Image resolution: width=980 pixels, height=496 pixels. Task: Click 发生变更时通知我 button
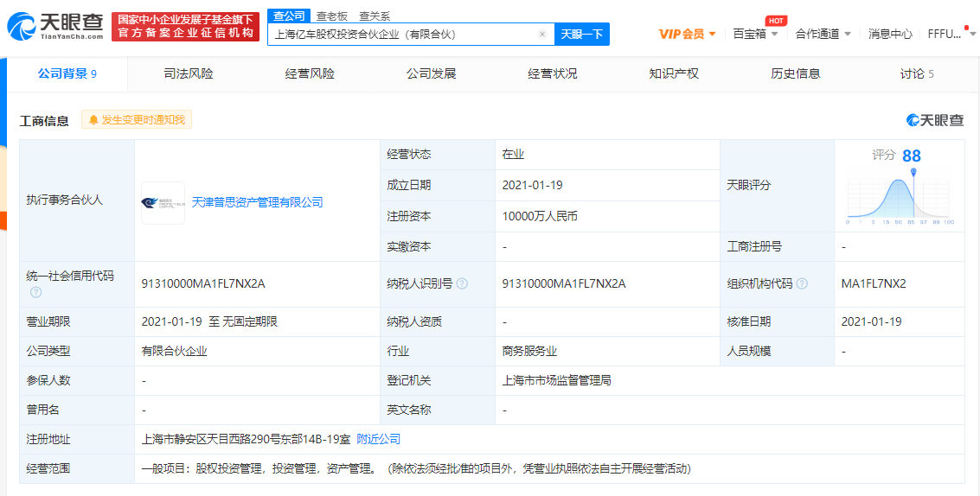(137, 120)
